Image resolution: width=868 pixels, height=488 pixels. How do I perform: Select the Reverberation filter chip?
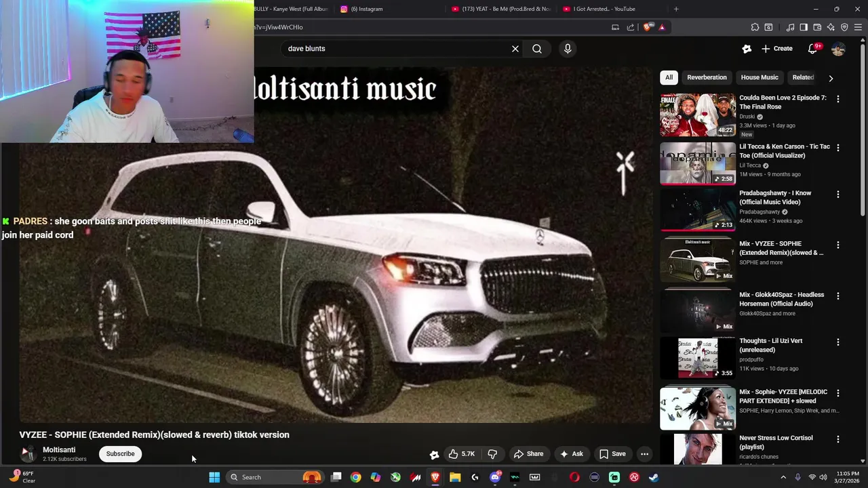pyautogui.click(x=707, y=77)
